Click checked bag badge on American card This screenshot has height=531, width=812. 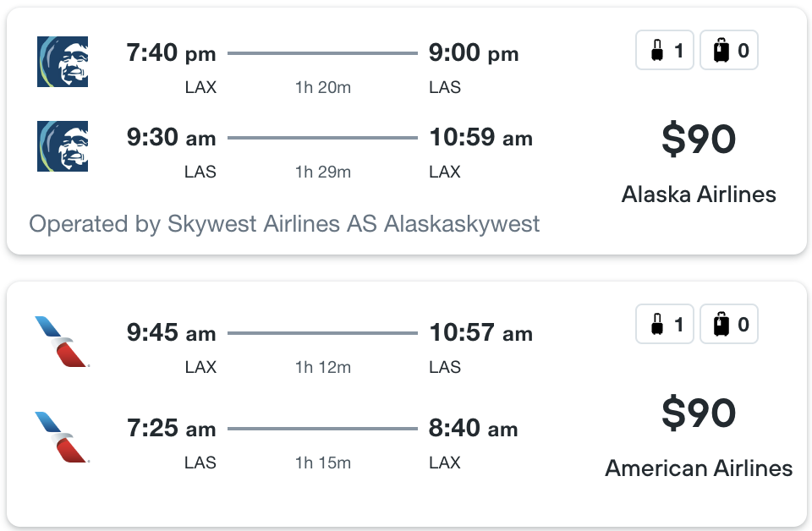pyautogui.click(x=729, y=324)
